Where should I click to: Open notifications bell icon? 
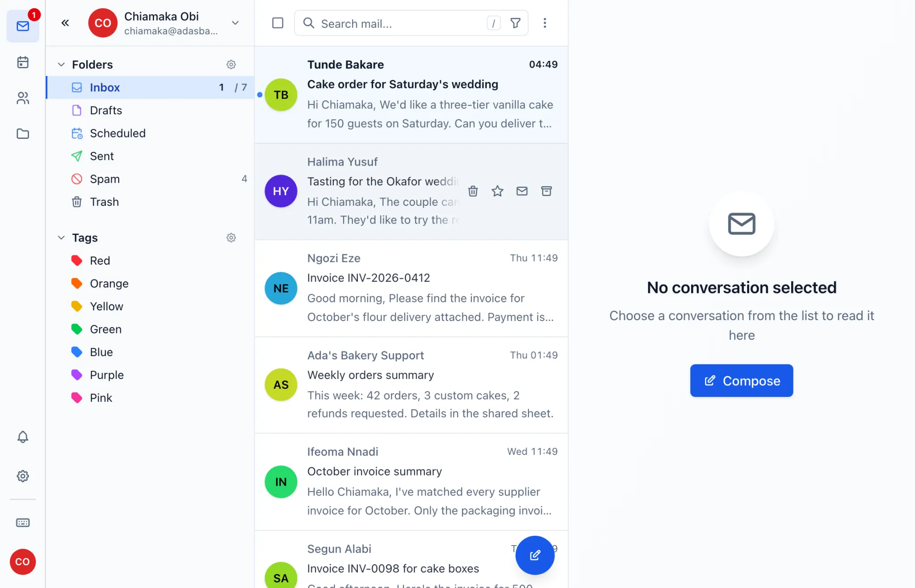click(x=23, y=437)
